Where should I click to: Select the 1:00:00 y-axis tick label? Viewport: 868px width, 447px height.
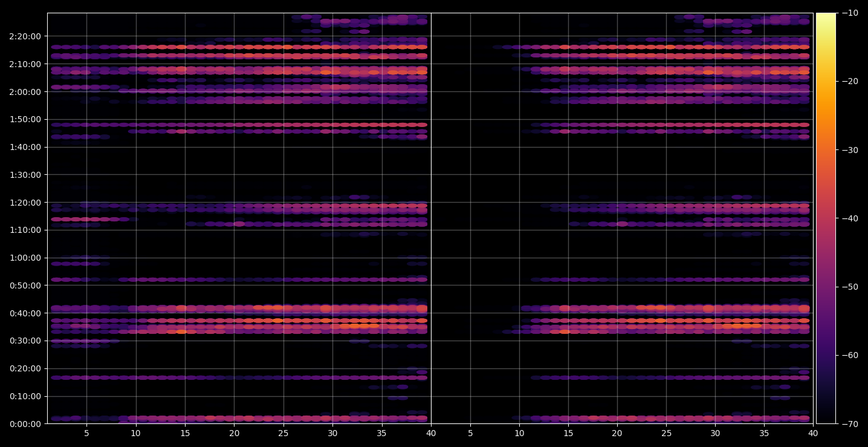tap(25, 258)
